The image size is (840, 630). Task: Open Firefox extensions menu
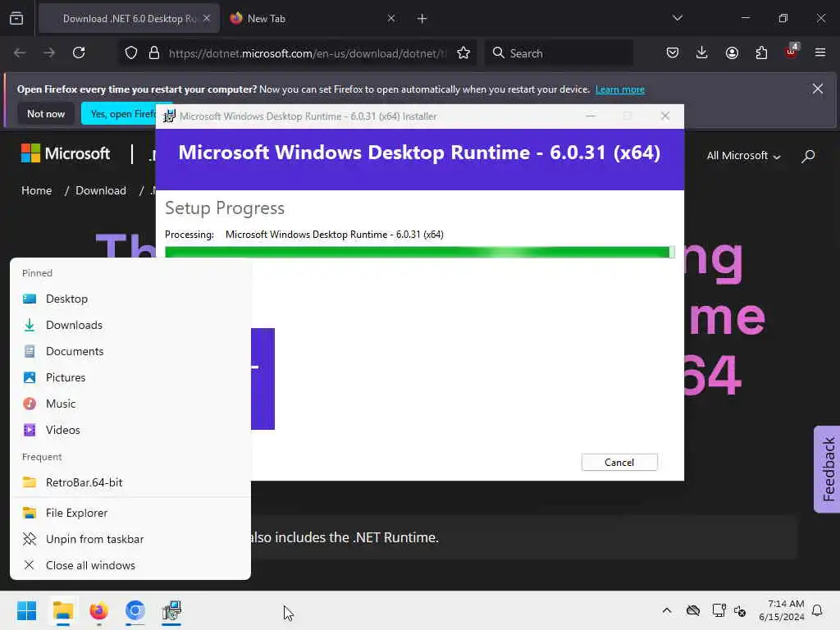[761, 53]
